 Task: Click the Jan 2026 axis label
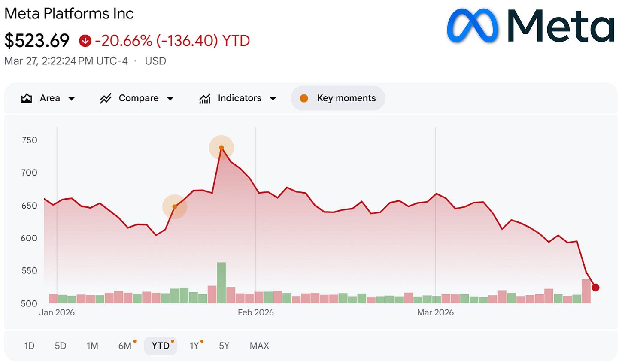57,312
